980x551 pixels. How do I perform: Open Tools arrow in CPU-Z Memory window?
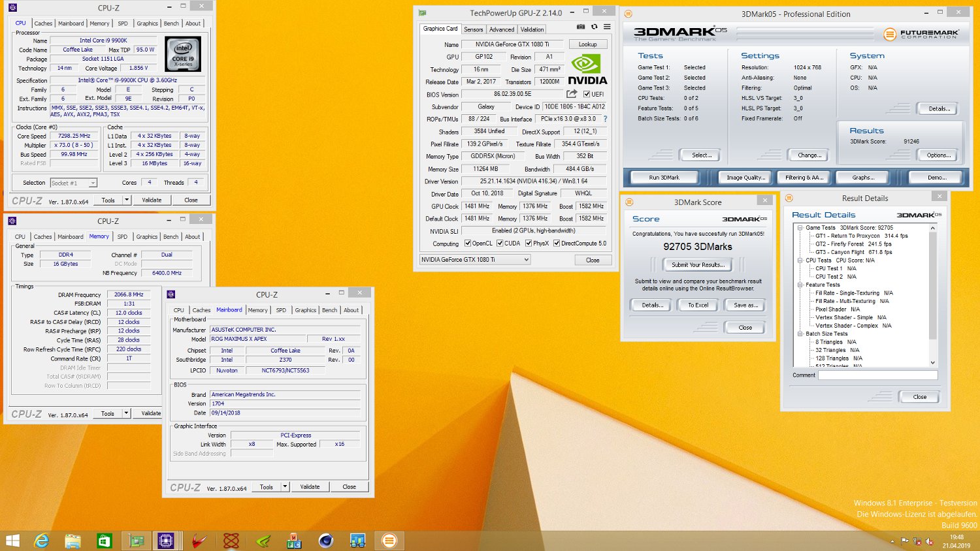coord(126,413)
